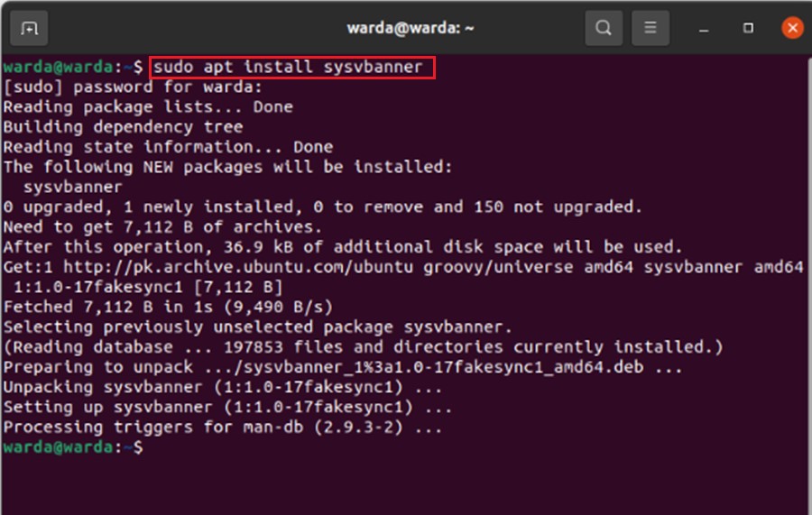Click the Reading package lists... Done line

(148, 107)
